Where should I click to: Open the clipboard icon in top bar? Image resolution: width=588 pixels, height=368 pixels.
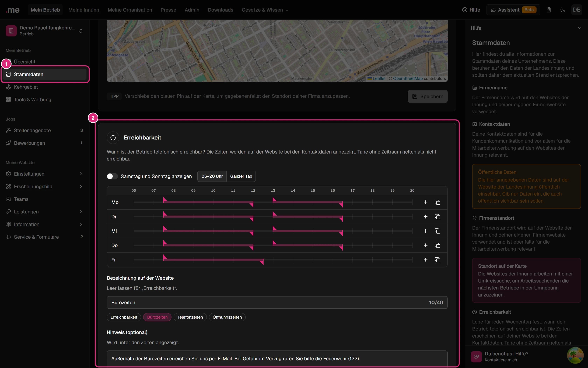549,10
